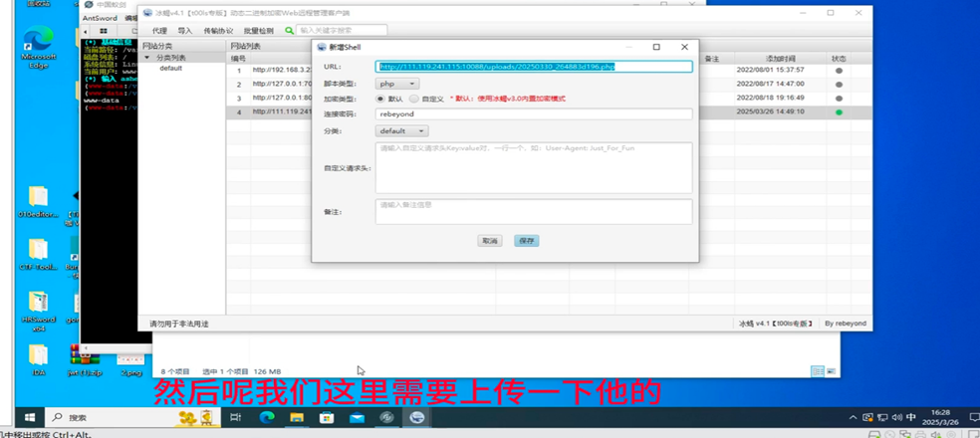Screen dimensions: 980x438
Task: Open the 010editor folder on desktop
Action: tap(38, 202)
